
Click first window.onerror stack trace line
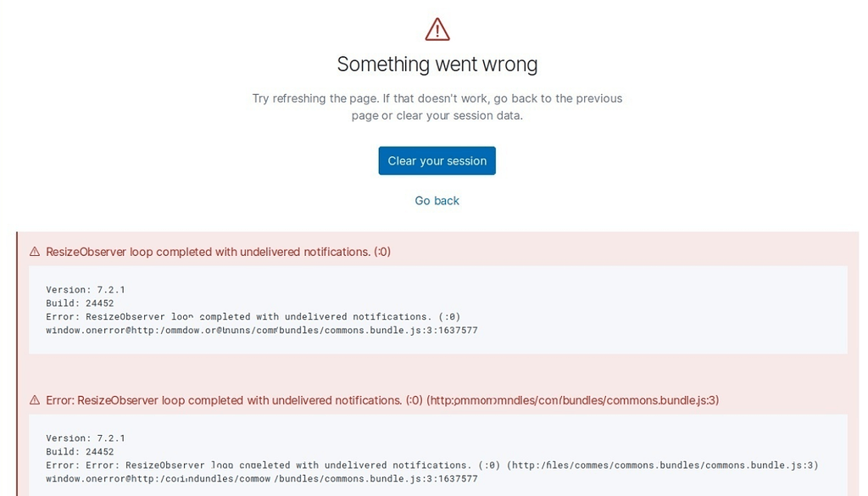[x=261, y=331]
